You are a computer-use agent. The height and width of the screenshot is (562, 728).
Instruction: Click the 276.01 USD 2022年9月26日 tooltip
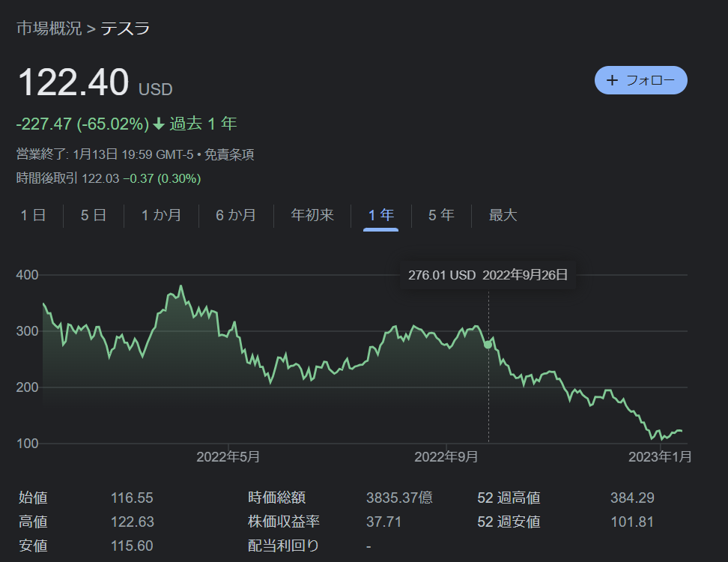488,275
